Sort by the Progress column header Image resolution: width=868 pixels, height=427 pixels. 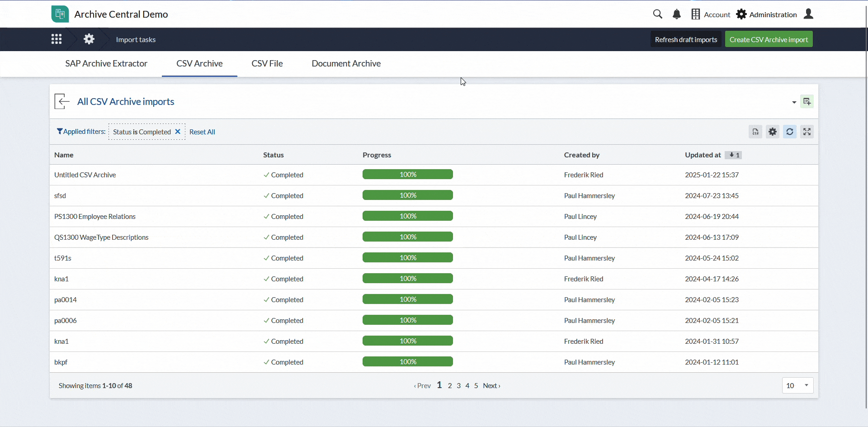click(x=377, y=155)
